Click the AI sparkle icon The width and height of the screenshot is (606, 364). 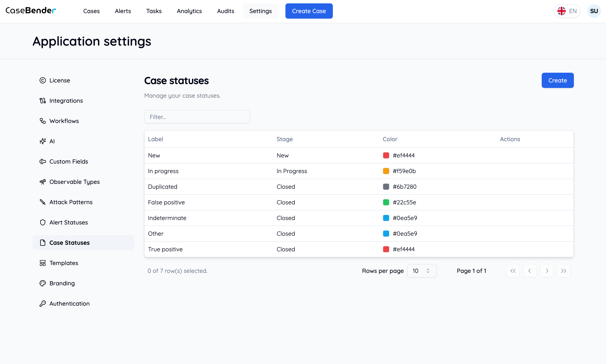click(x=43, y=141)
